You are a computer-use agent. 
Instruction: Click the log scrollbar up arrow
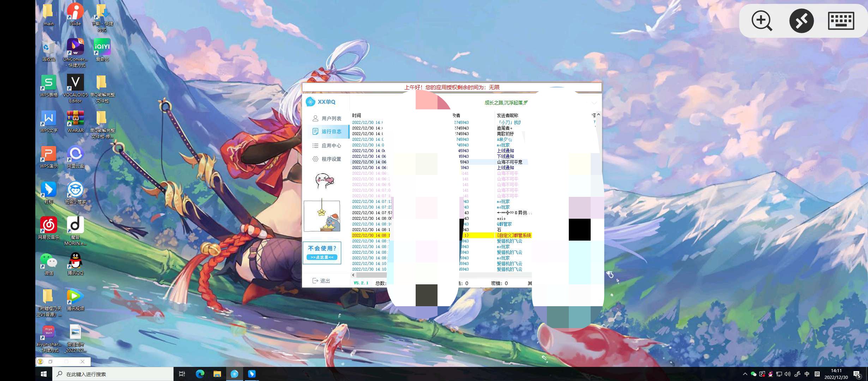[x=598, y=115]
